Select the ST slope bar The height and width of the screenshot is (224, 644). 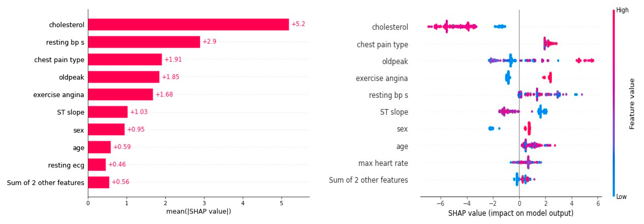coord(108,112)
